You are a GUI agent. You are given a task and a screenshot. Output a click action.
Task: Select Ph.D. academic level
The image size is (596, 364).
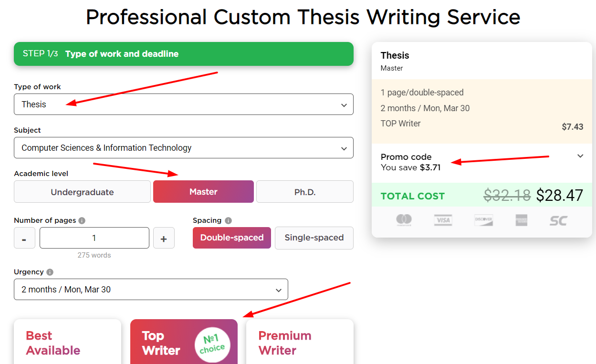304,191
